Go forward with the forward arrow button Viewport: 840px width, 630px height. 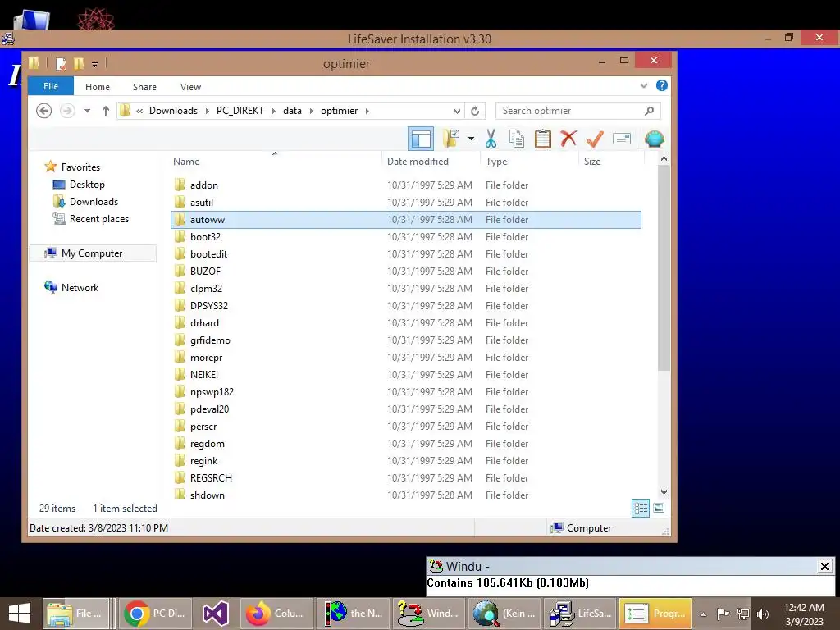[67, 111]
